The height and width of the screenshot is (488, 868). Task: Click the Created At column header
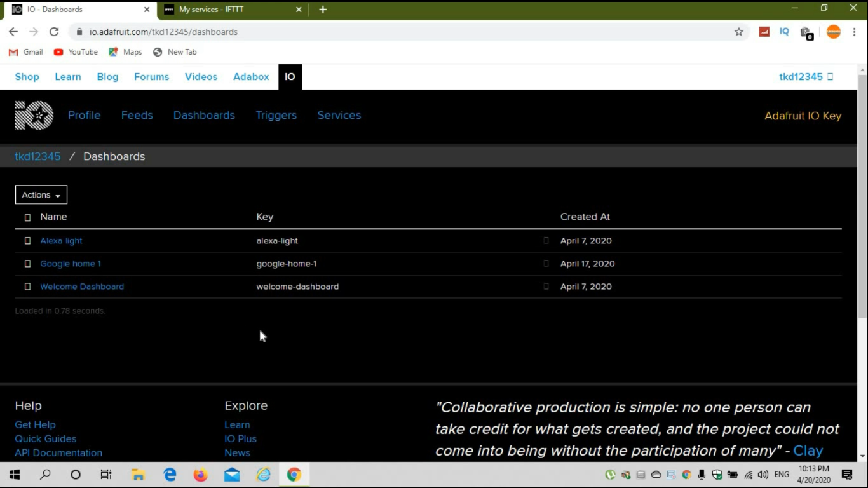click(x=585, y=217)
